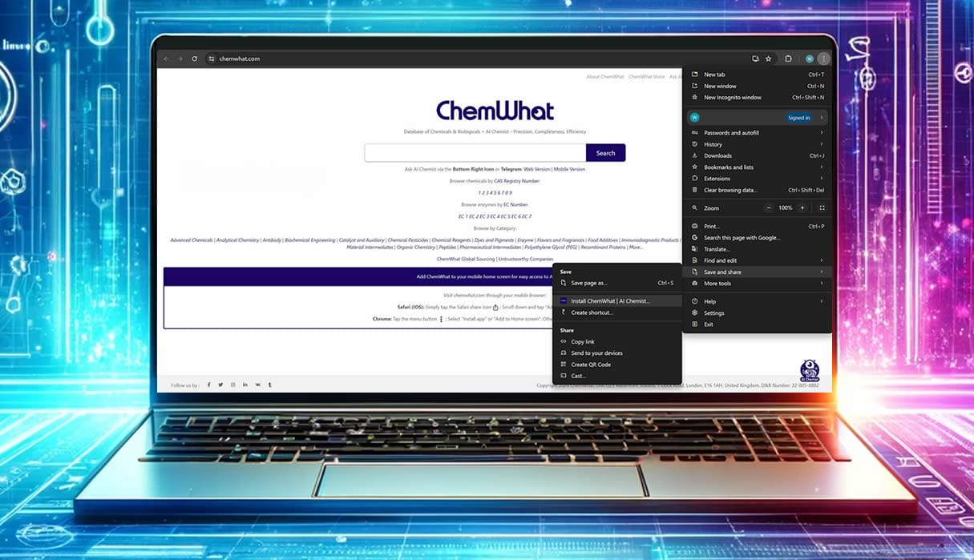Click the chemwhat.com address bar URL
This screenshot has width=974, height=560.
[x=240, y=58]
